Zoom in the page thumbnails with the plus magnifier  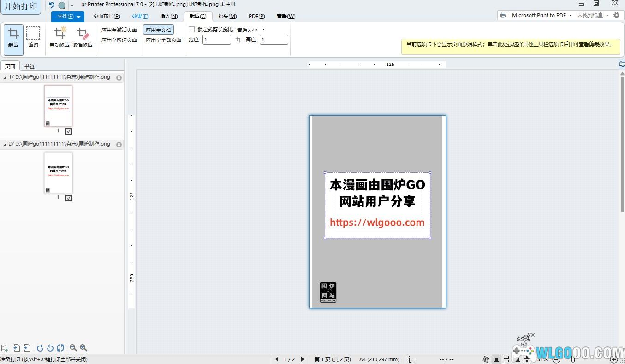pos(83,348)
